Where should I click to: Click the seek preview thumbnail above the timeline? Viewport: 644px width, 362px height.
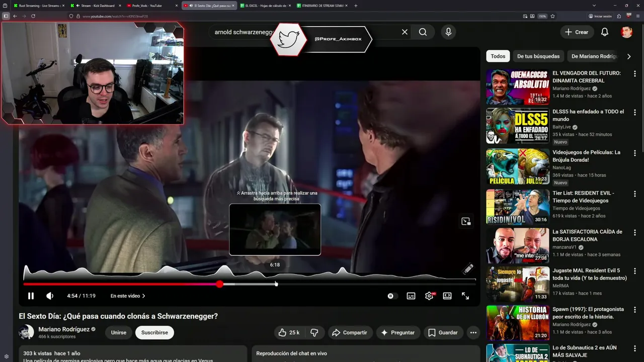click(x=275, y=229)
